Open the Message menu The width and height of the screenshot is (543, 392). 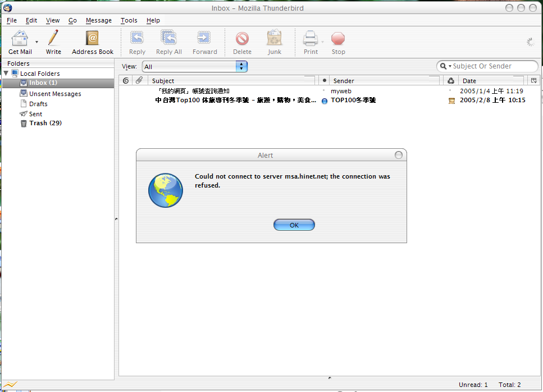coord(98,20)
